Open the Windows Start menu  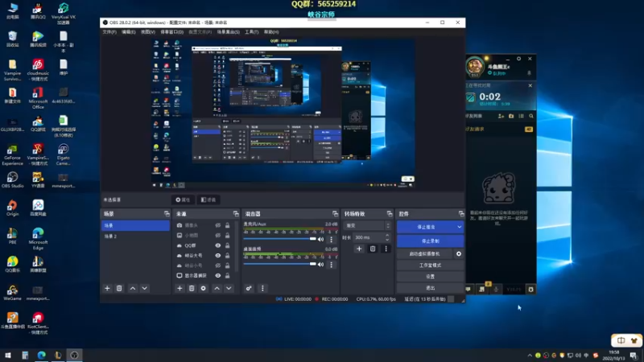tap(8, 355)
